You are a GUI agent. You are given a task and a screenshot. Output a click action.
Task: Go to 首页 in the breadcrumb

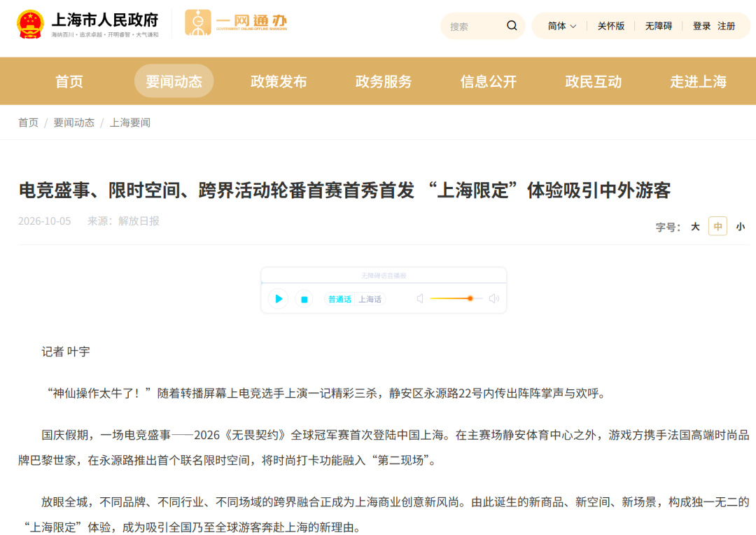(28, 123)
